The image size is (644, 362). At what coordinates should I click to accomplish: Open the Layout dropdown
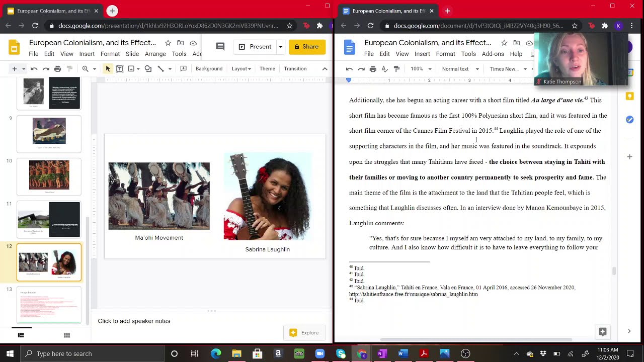[x=241, y=69]
